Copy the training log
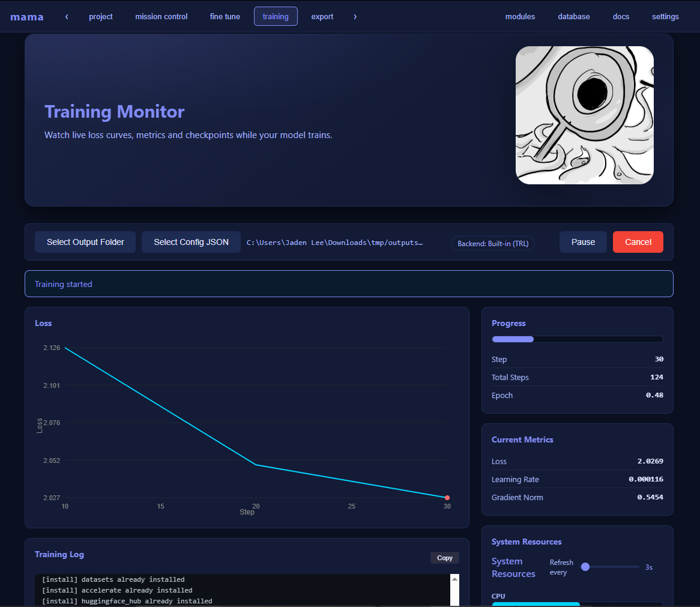The image size is (700, 607). (x=445, y=558)
